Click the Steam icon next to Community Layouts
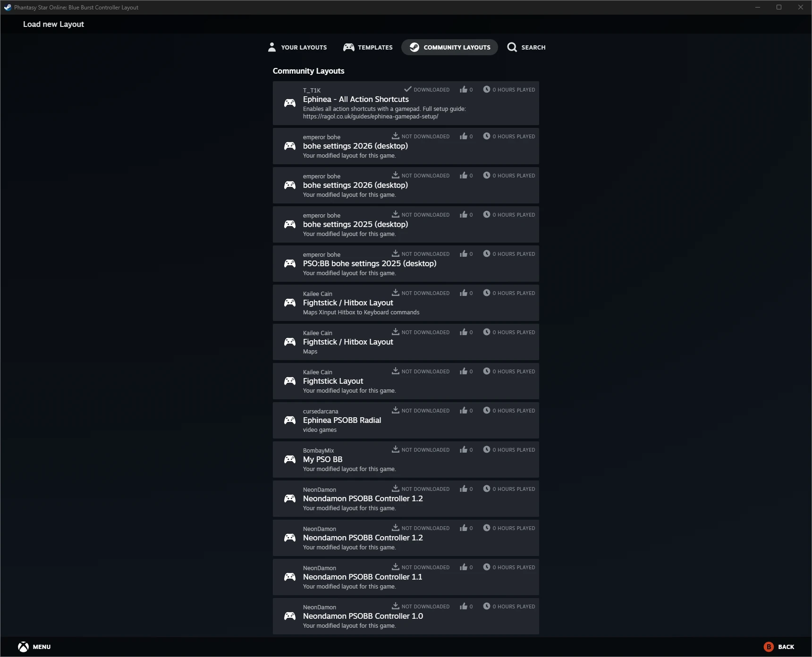Image resolution: width=812 pixels, height=657 pixels. coord(415,47)
